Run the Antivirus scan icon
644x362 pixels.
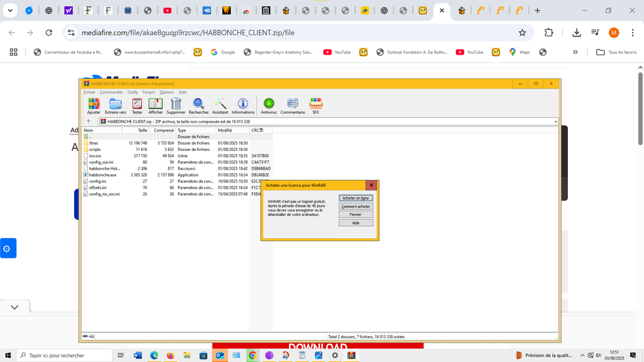(x=269, y=105)
